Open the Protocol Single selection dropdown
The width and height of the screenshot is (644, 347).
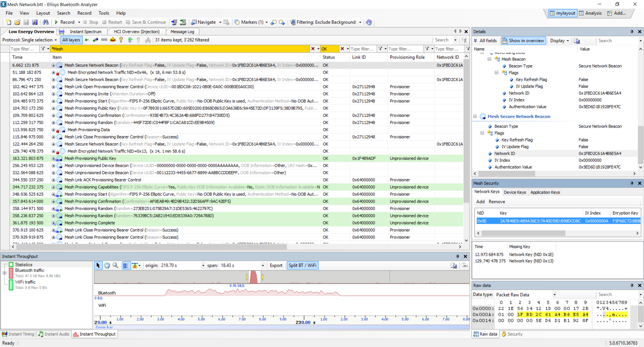[30, 40]
